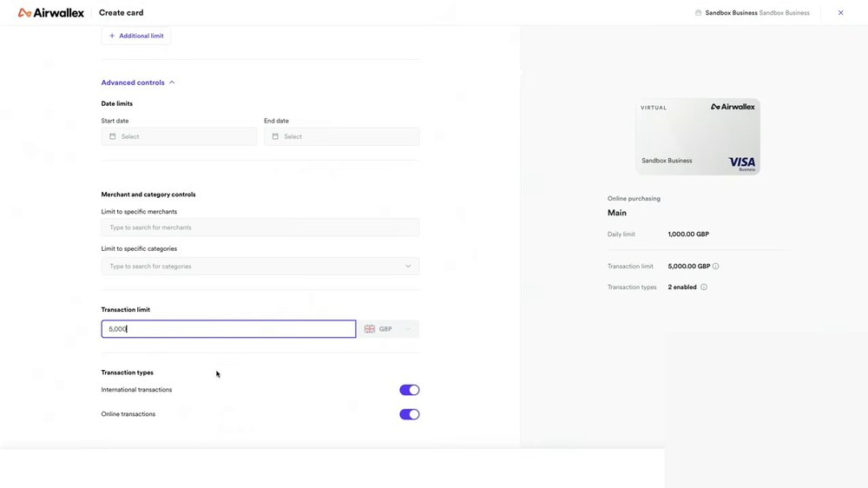Screen dimensions: 868x488
Task: Disable Online transactions toggle
Action: tap(410, 414)
